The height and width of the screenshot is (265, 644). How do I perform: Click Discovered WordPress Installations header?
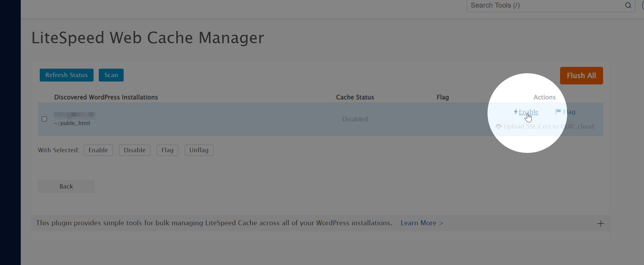click(106, 97)
